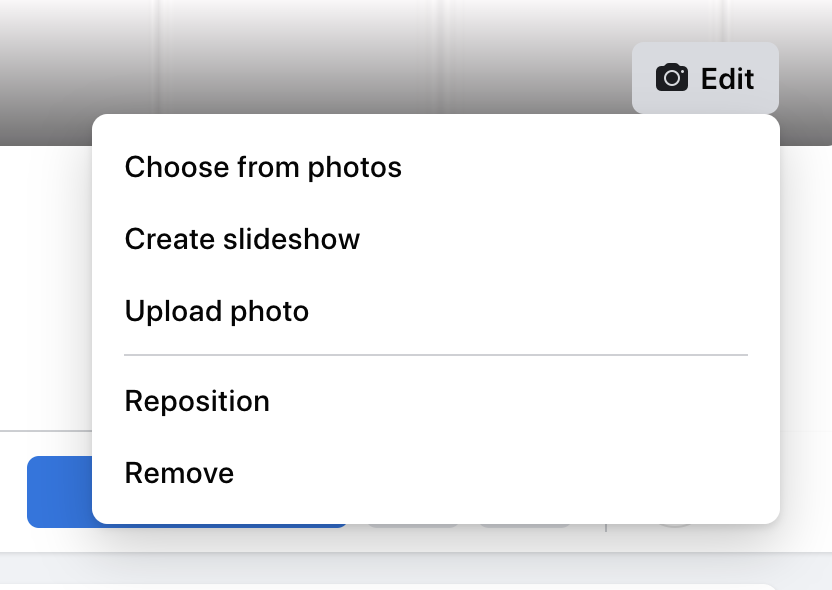Image resolution: width=832 pixels, height=590 pixels.
Task: Click the word "Upload" in the menu
Action: [163, 311]
